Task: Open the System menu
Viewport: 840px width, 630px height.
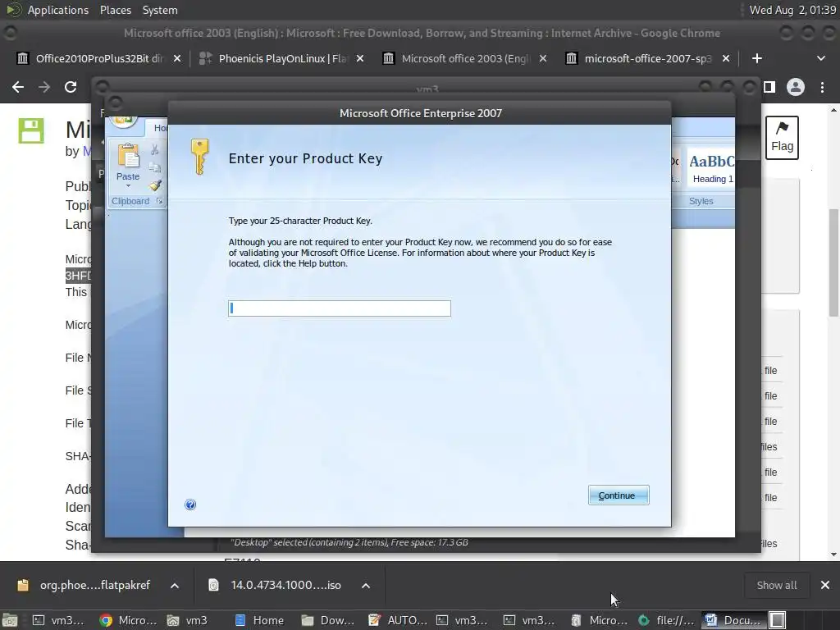Action: coord(160,10)
